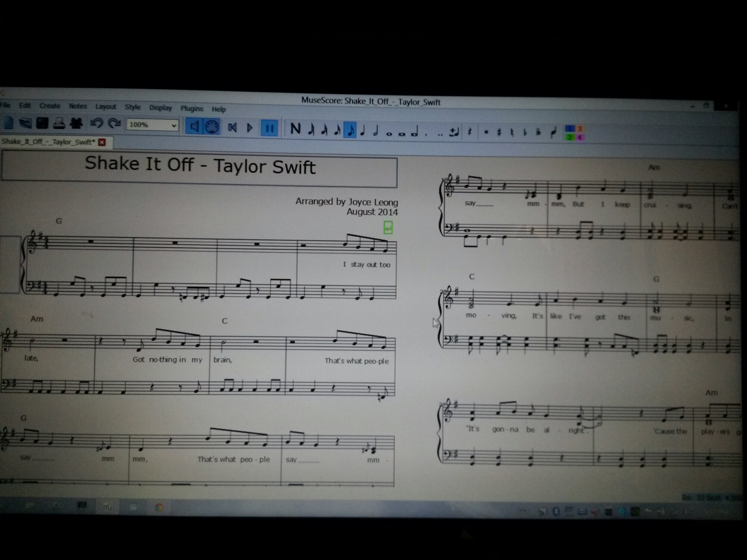The height and width of the screenshot is (560, 747).
Task: Insert a rest with the rest icon
Action: click(470, 131)
